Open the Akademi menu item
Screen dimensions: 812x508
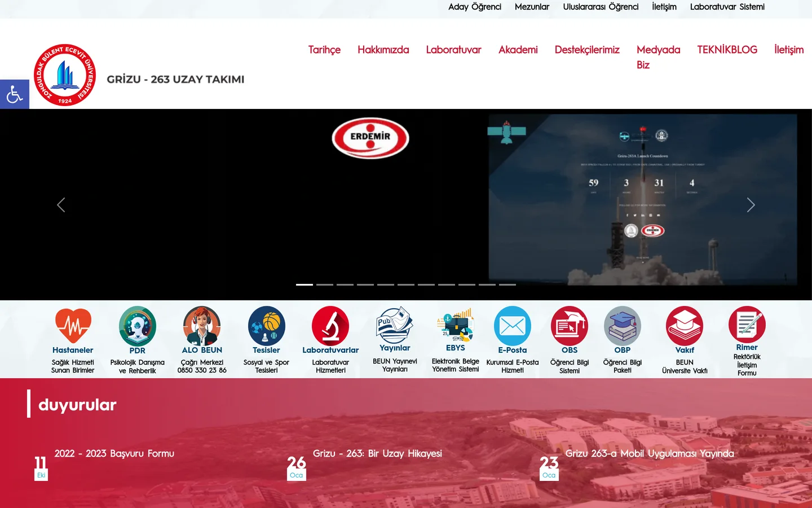point(518,50)
